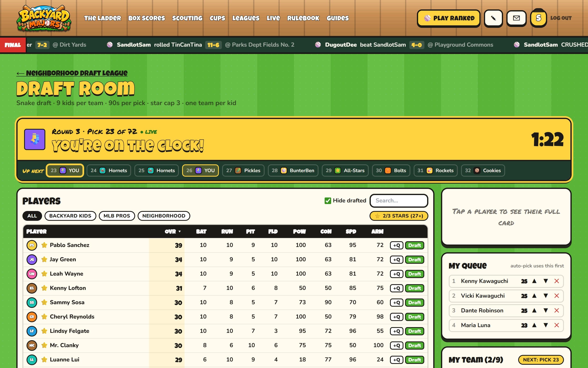
Task: Draft Kenny Lofton
Action: pyautogui.click(x=414, y=288)
